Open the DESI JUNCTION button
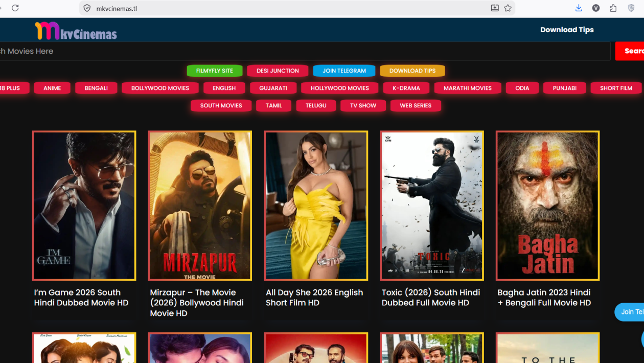644x363 pixels. tap(278, 71)
